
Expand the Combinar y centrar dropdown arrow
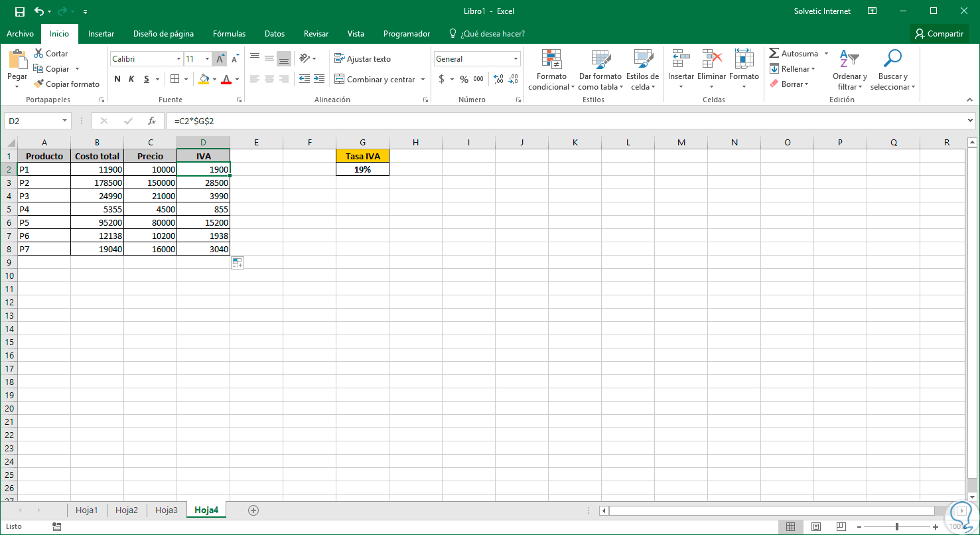[x=423, y=80]
